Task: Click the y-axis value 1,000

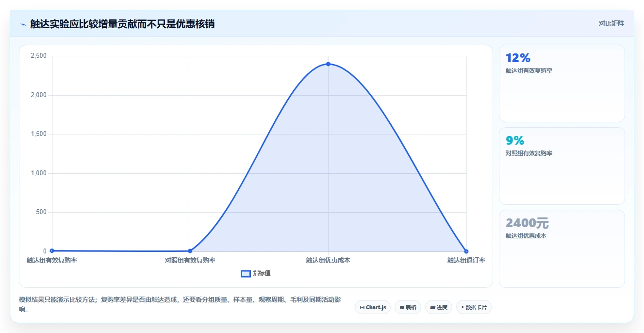Action: tap(38, 173)
